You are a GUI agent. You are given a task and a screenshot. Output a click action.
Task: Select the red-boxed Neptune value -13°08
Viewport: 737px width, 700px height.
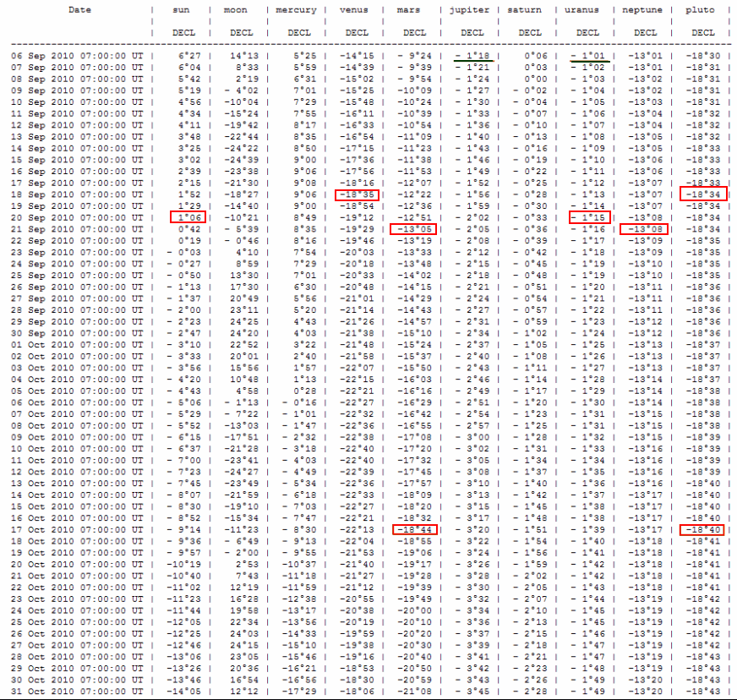pyautogui.click(x=643, y=228)
